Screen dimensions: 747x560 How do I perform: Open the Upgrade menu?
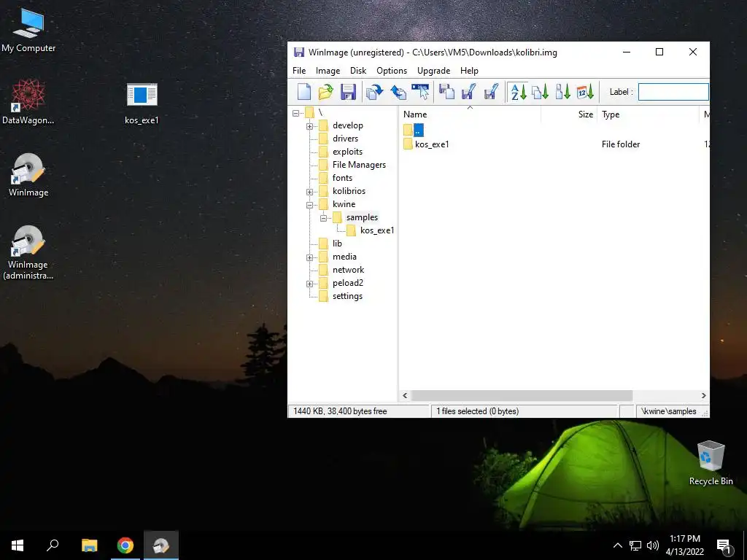coord(433,71)
